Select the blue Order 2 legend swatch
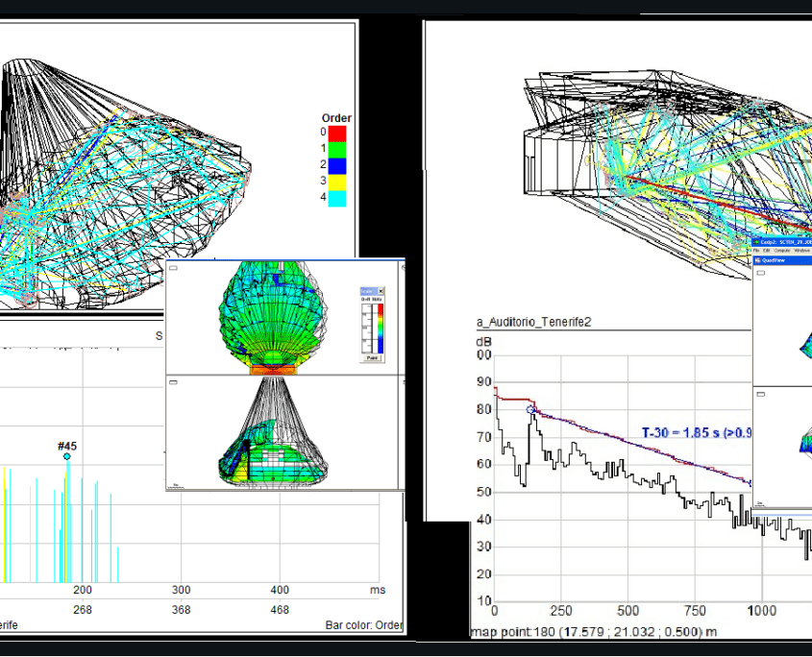This screenshot has height=657, width=812. pyautogui.click(x=337, y=166)
